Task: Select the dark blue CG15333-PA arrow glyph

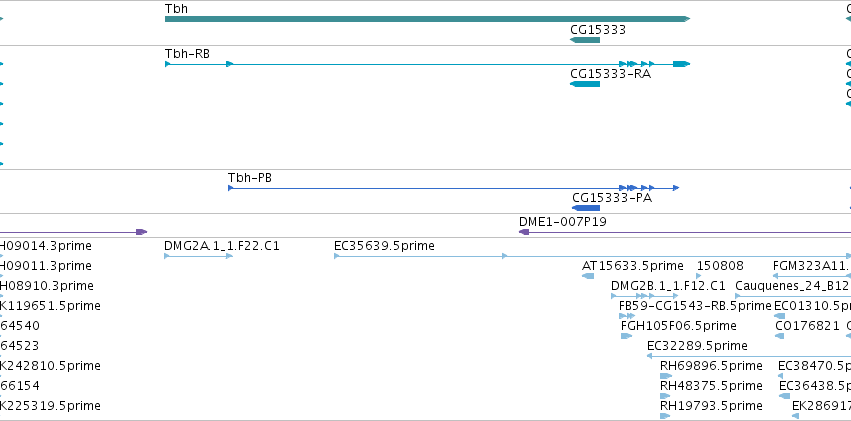Action: pos(586,208)
